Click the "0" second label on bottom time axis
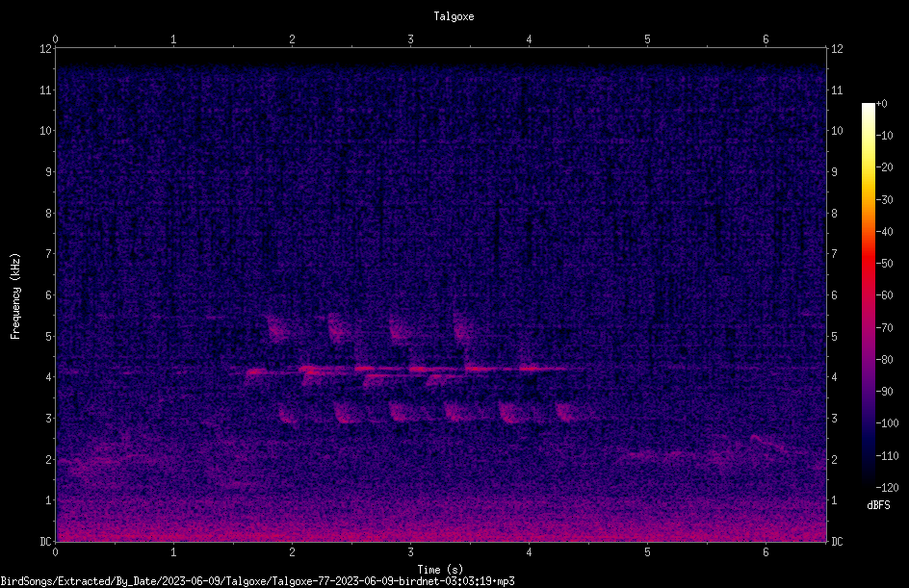The width and height of the screenshot is (909, 588). pyautogui.click(x=55, y=552)
